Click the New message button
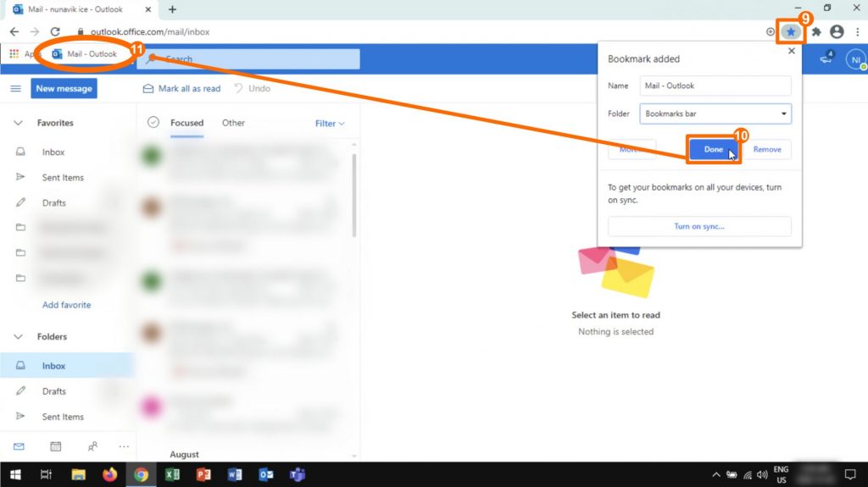Screen dimensions: 868x487 click(x=64, y=88)
